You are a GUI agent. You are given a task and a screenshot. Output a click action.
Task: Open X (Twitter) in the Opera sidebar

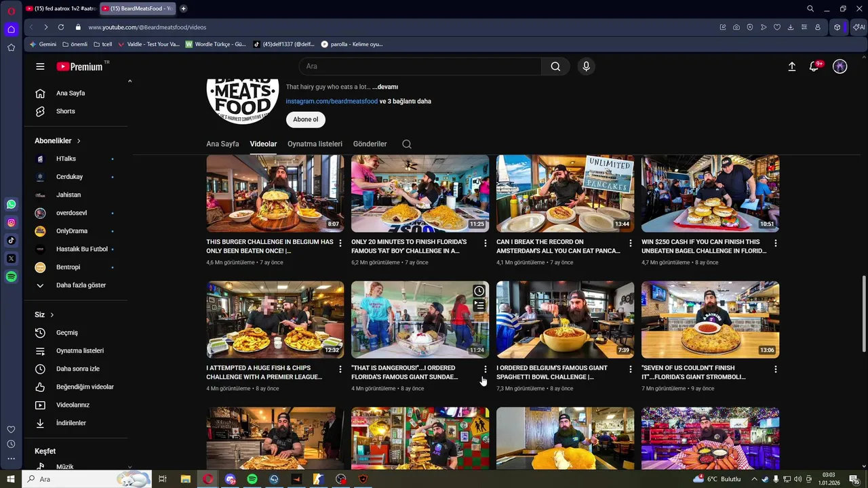(12, 258)
